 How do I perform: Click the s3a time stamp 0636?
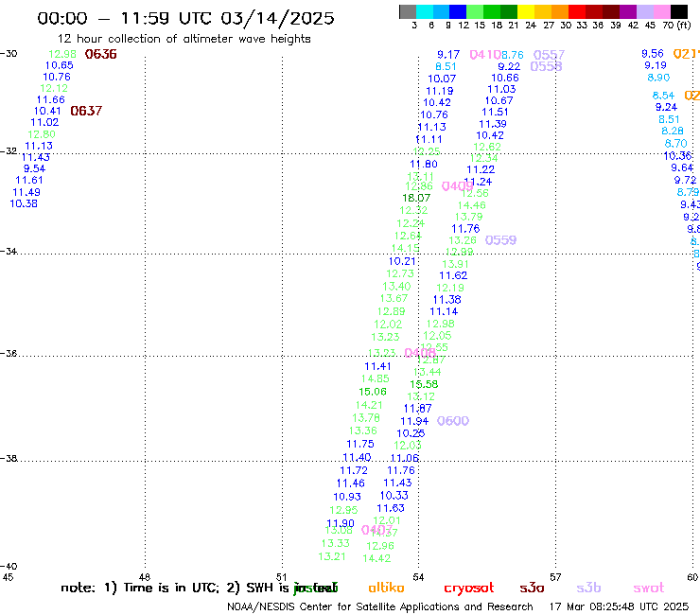click(101, 54)
